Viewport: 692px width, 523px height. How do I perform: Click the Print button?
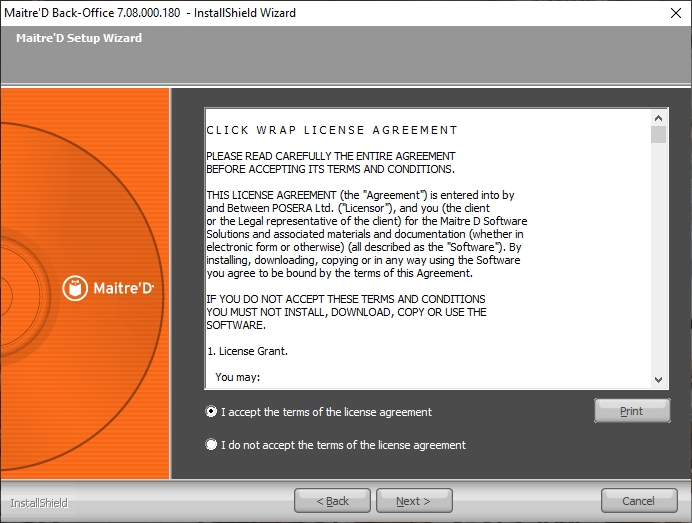tap(632, 411)
